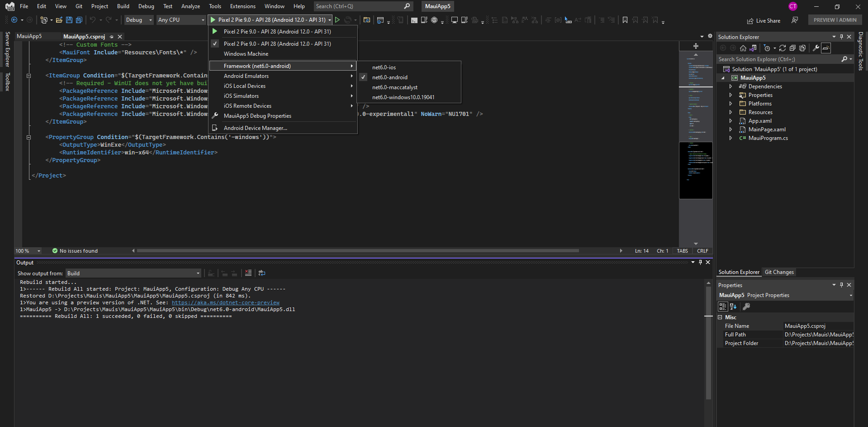Click the Live Share button
This screenshot has width=868, height=427.
(764, 21)
